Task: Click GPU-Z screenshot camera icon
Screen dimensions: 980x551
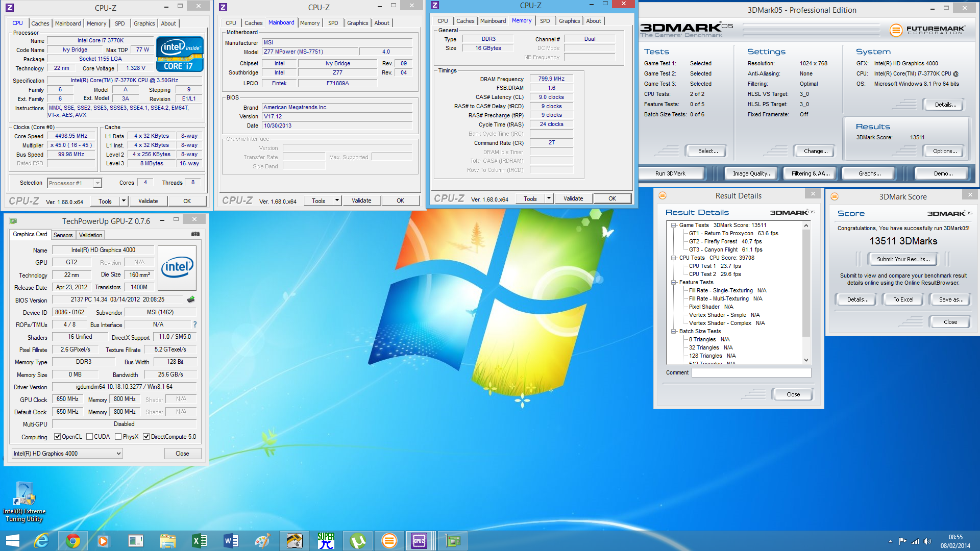Action: tap(195, 234)
